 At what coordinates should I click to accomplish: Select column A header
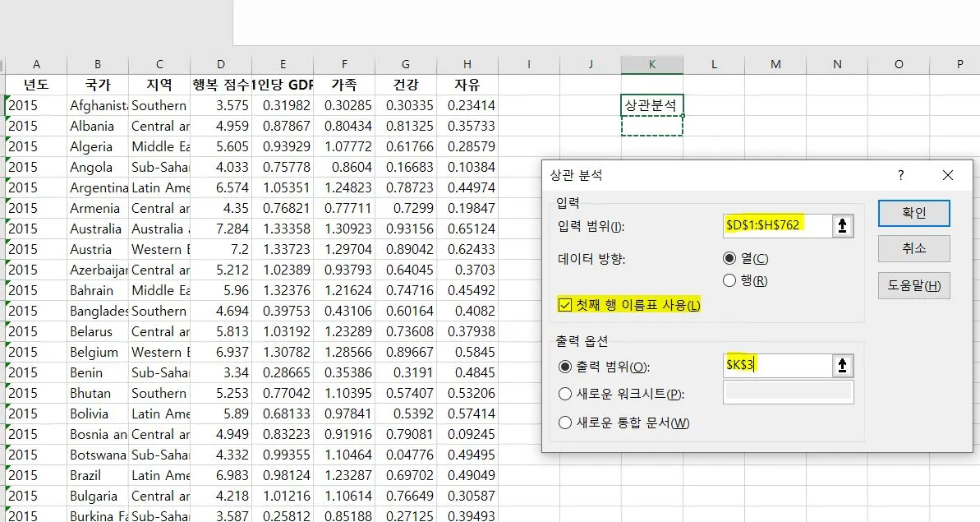(x=36, y=64)
